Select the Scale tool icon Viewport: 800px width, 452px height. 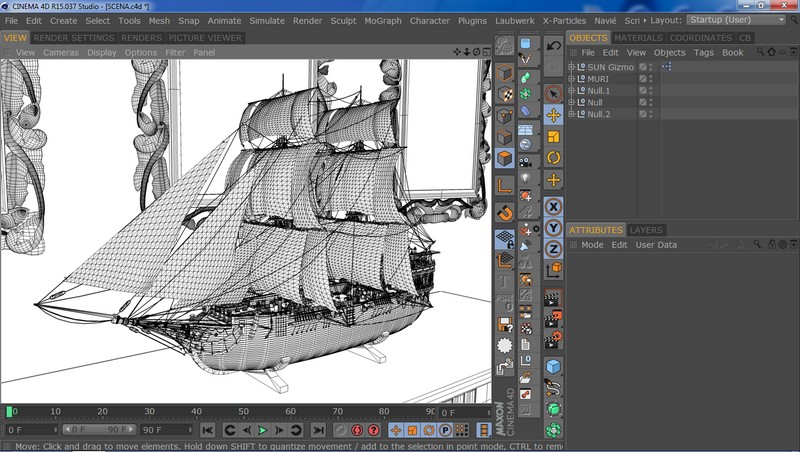pos(553,136)
